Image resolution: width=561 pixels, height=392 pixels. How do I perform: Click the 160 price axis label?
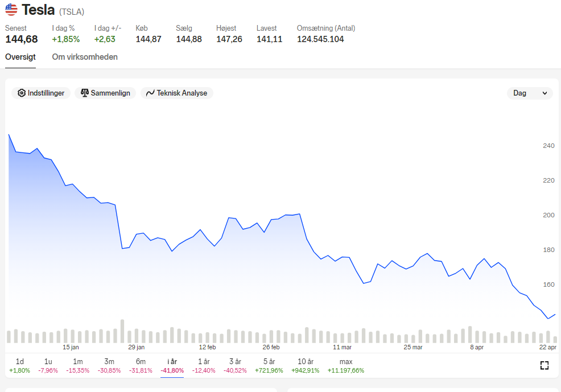pos(548,284)
